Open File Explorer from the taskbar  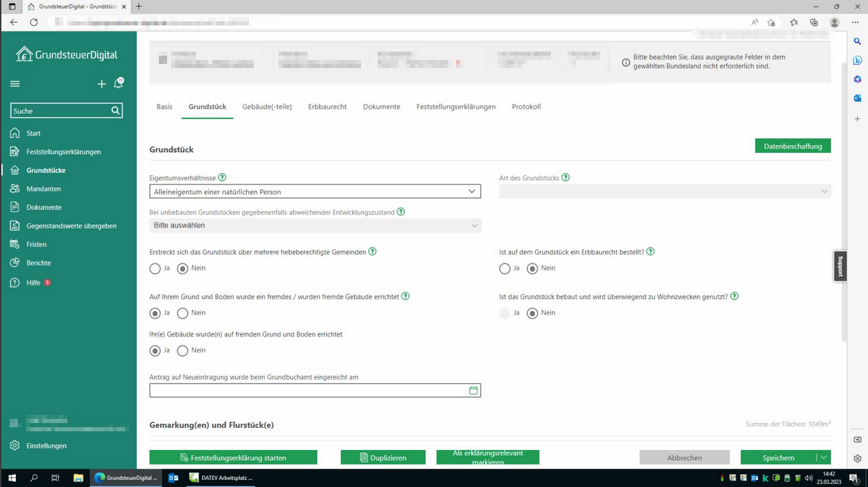[78, 477]
